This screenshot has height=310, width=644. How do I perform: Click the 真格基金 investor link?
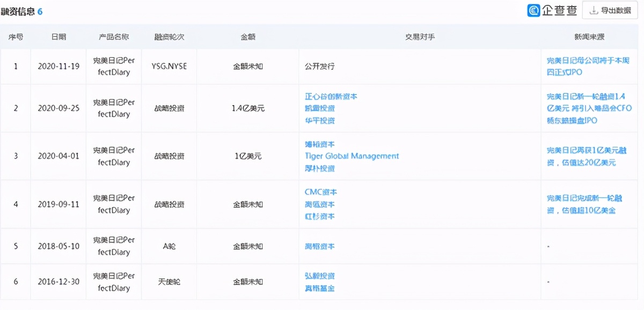[320, 288]
